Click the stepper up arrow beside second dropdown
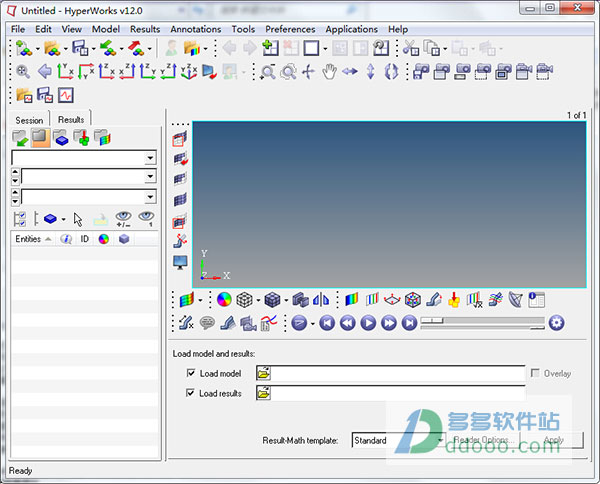The width and height of the screenshot is (600, 484). (15, 172)
